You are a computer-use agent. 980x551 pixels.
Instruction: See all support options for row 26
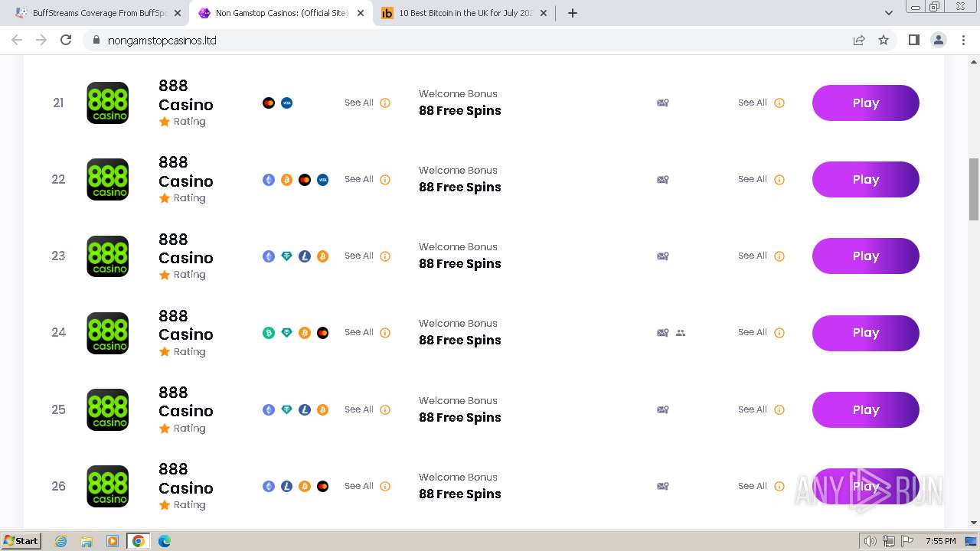[x=753, y=486]
